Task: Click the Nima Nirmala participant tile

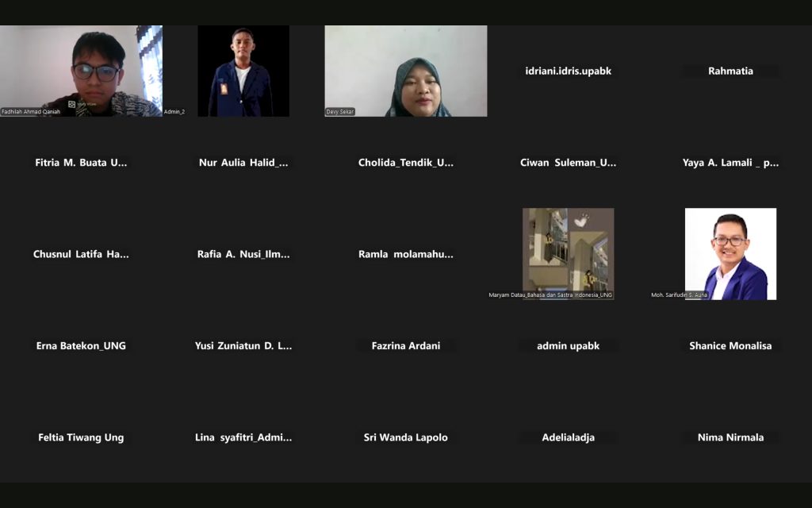Action: click(730, 437)
